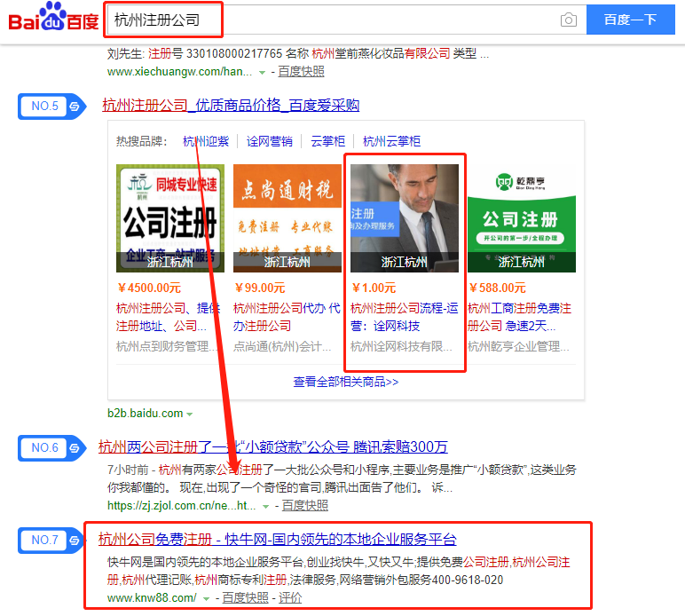Screen dimensions: 685x616
Task: Click price ¥4500.00元
Action: pyautogui.click(x=149, y=288)
